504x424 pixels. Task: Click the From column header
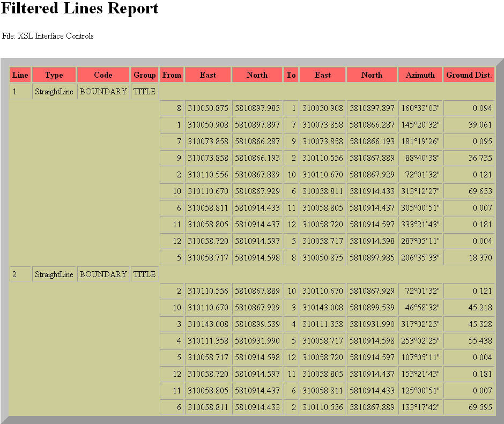point(172,75)
